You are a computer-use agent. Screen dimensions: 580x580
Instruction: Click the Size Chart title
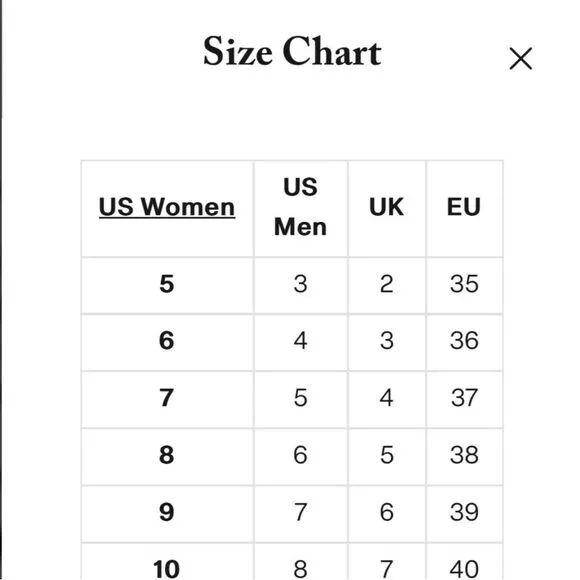[292, 51]
